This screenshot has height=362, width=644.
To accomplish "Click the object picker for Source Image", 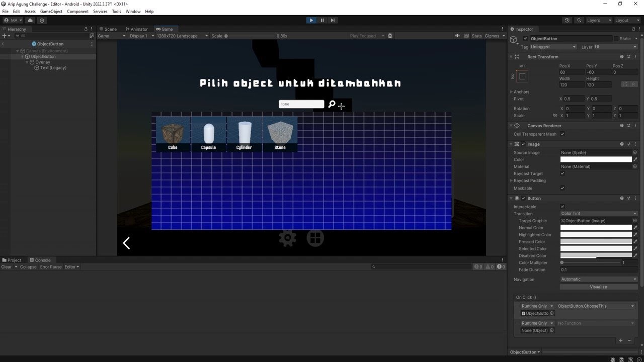I will [635, 152].
